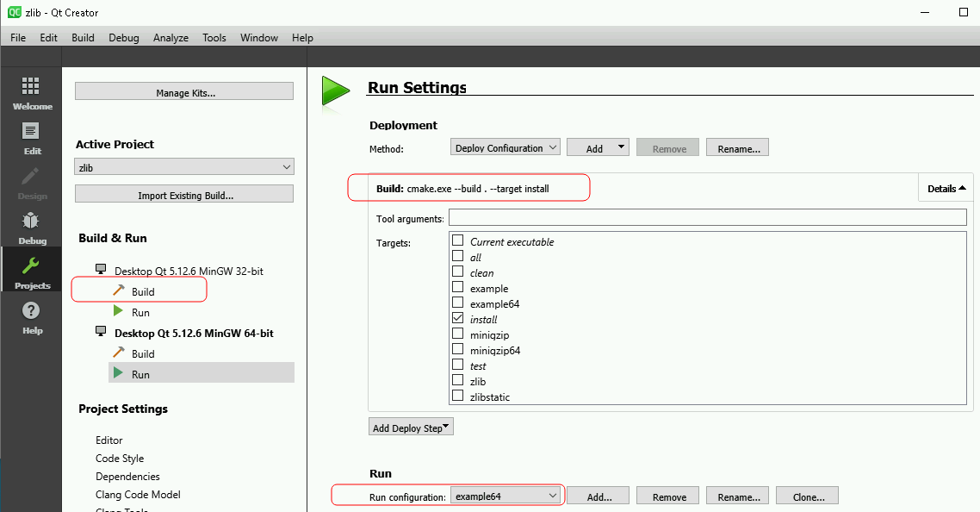Select the Clang Code Model setting
Screen dimensions: 980x512
tap(138, 495)
